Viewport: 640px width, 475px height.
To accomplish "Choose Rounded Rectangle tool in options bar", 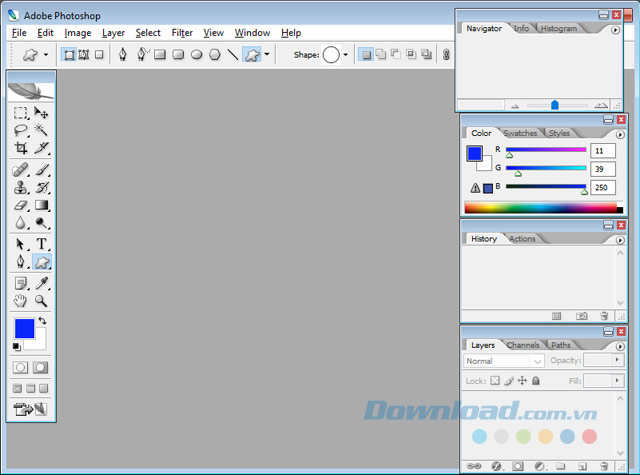I will coord(178,54).
